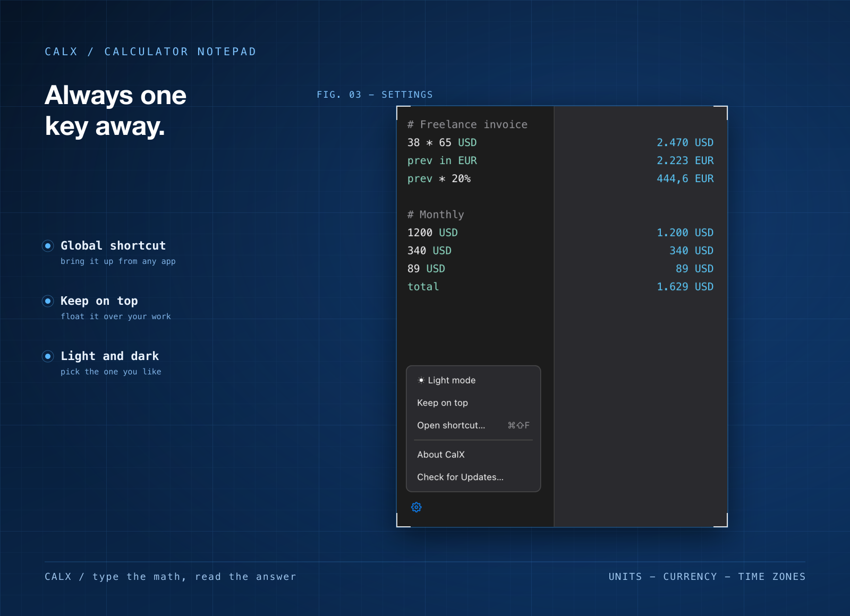
Task: Select the Light mode menu entry
Action: (473, 380)
